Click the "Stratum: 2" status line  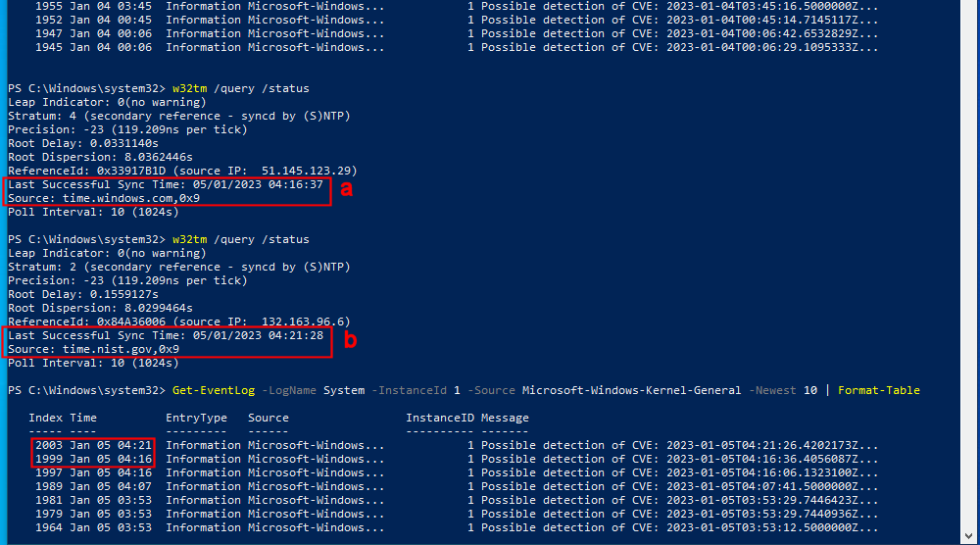[178, 267]
